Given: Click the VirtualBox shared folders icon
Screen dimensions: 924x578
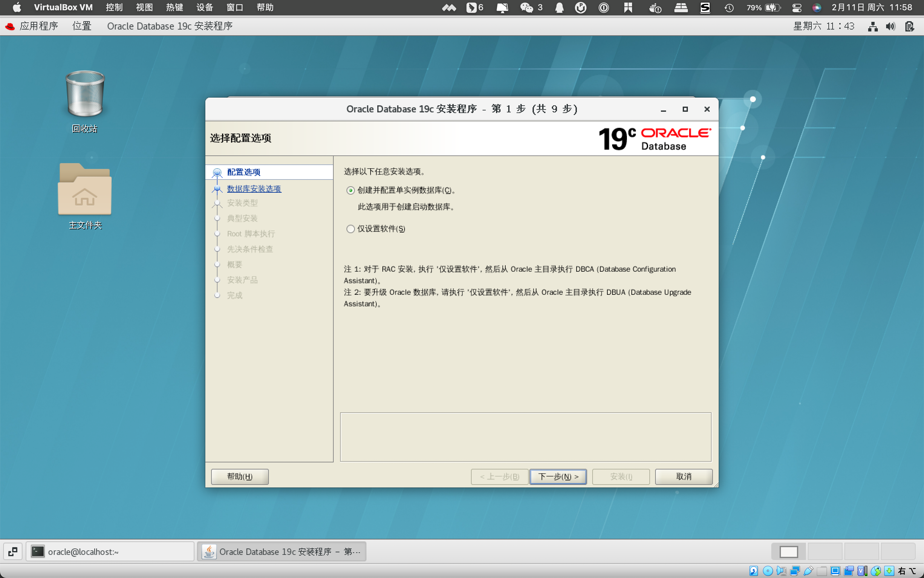Looking at the screenshot, I should click(822, 571).
